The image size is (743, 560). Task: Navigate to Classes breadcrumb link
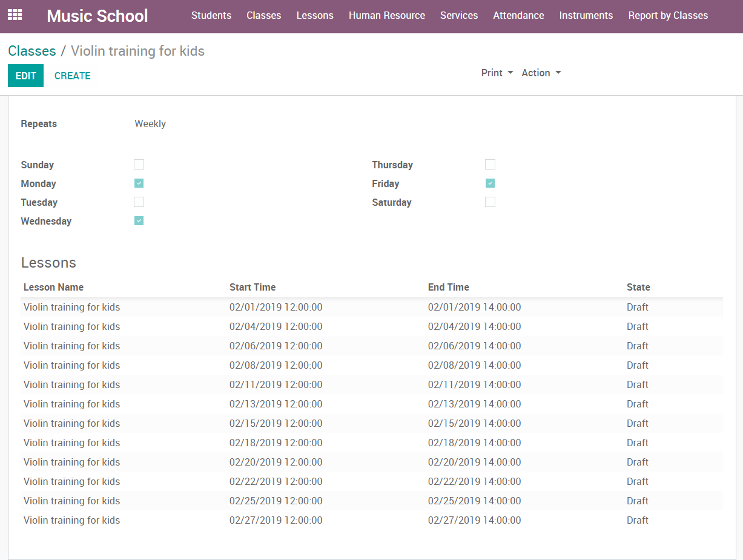tap(32, 51)
